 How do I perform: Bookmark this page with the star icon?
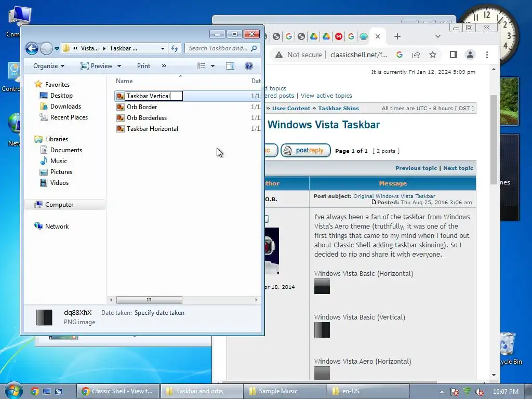pyautogui.click(x=433, y=55)
